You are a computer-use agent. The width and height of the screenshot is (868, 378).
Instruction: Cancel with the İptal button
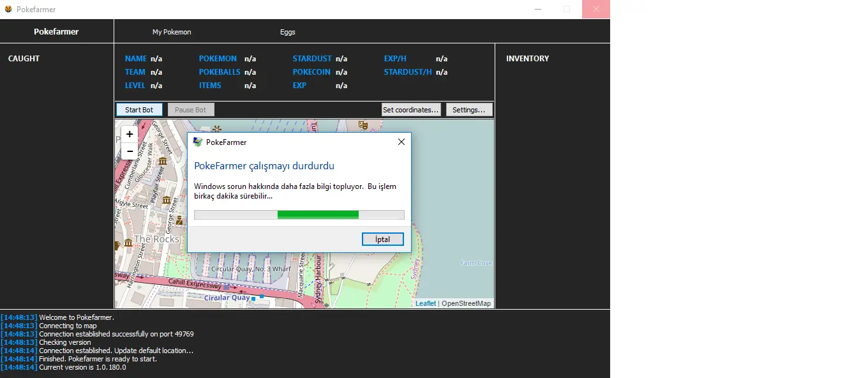383,239
